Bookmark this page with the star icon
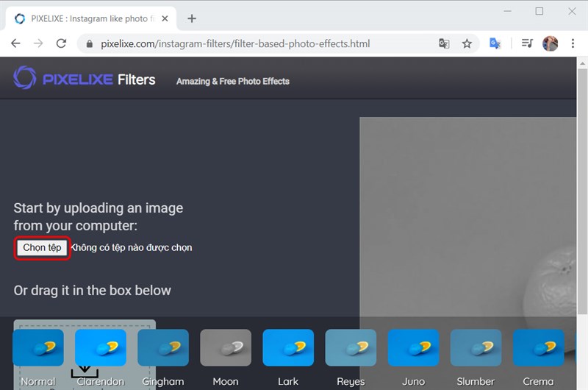 tap(467, 43)
